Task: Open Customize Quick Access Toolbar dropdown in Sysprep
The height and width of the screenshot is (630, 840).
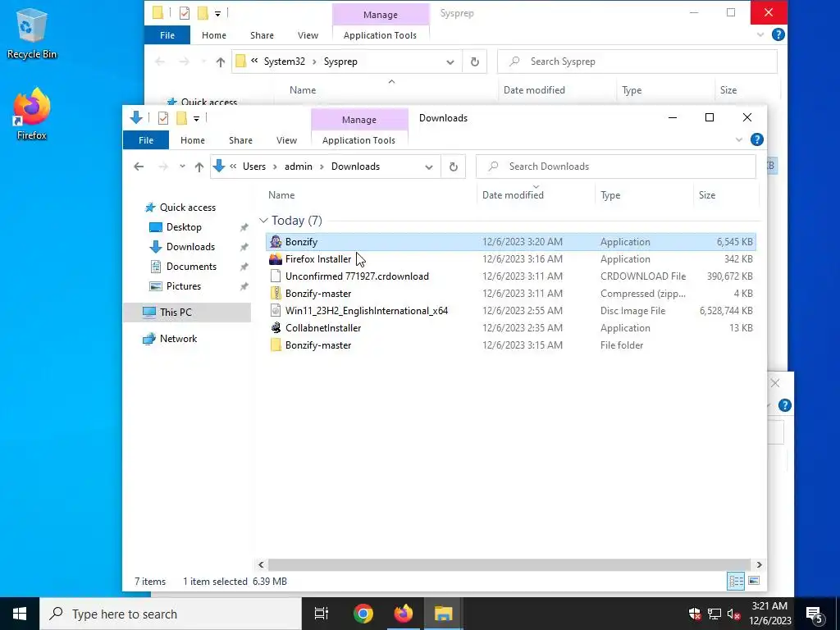Action: click(x=217, y=13)
